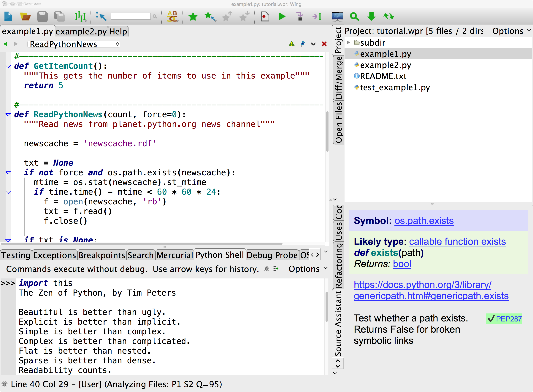Click the warning triangle icon in editor

[291, 44]
